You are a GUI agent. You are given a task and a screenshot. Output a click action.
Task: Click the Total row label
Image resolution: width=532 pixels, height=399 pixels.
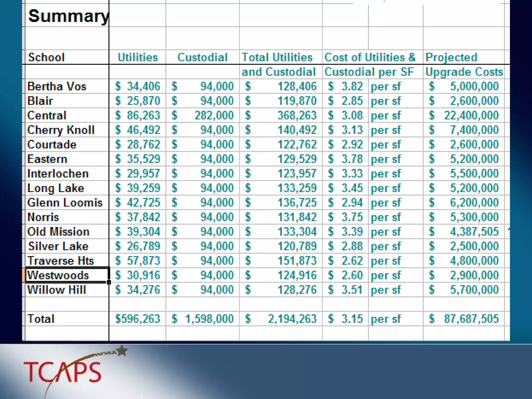(x=41, y=319)
